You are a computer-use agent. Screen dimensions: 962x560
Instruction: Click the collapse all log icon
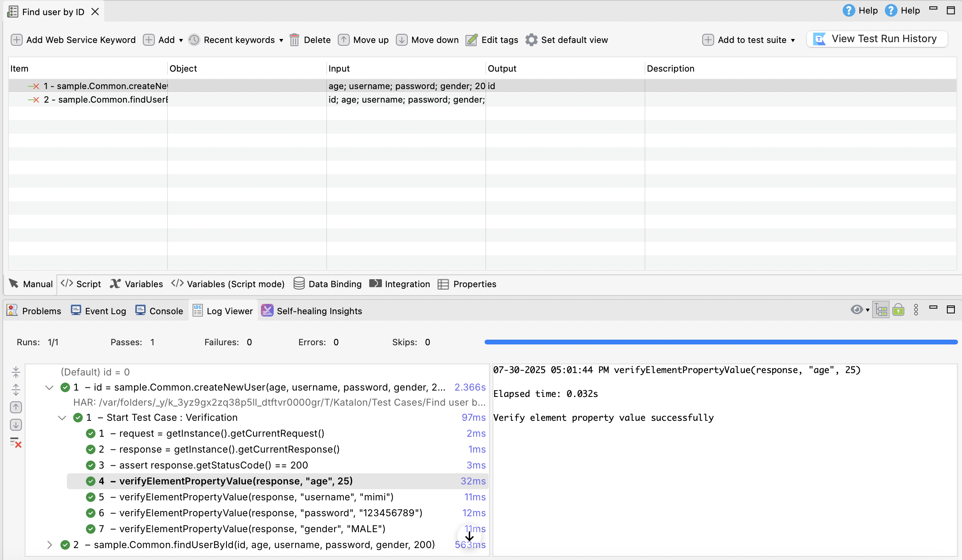point(16,372)
